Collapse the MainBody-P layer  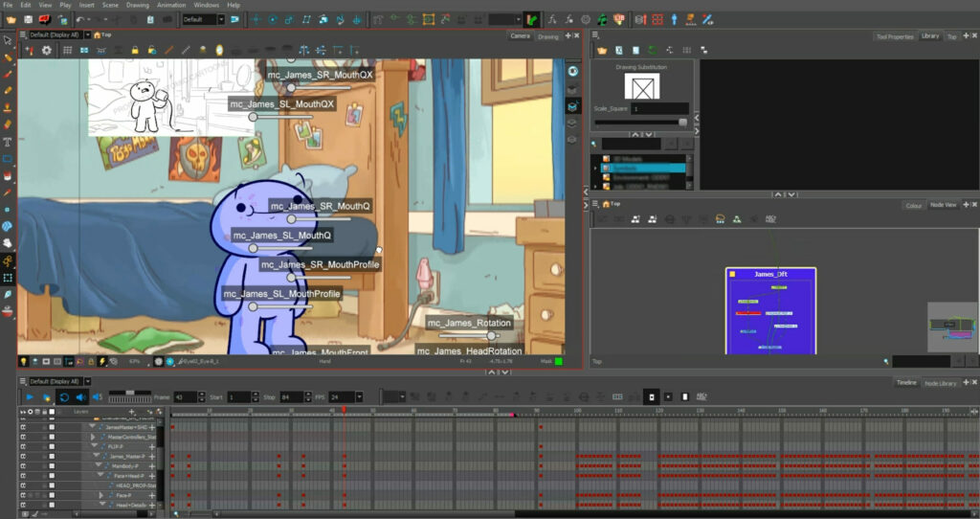click(99, 465)
